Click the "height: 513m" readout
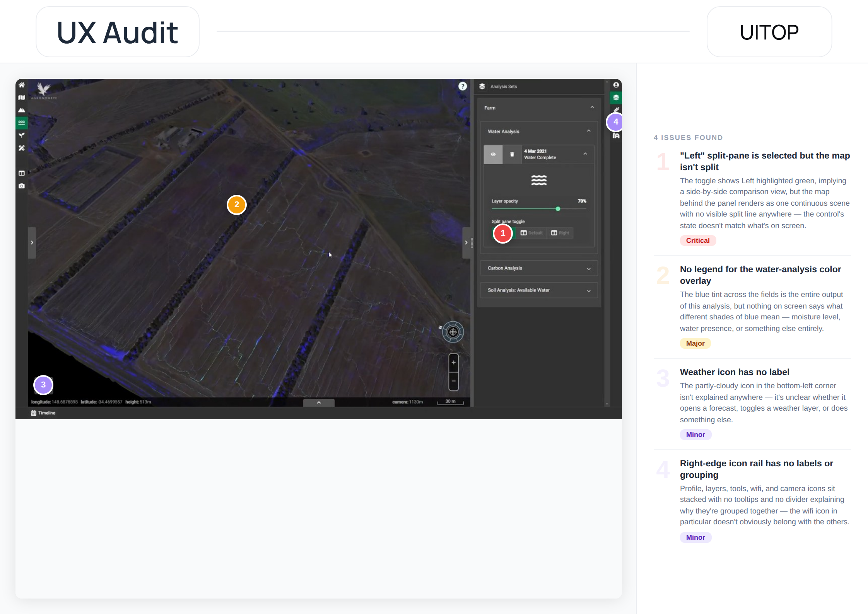 coord(138,402)
